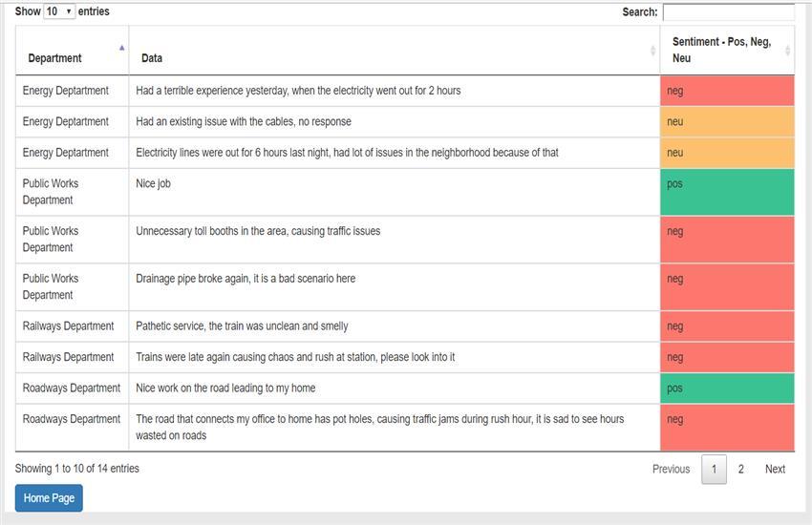Image resolution: width=812 pixels, height=525 pixels.
Task: Sort by Department column sort arrow
Action: click(x=121, y=48)
